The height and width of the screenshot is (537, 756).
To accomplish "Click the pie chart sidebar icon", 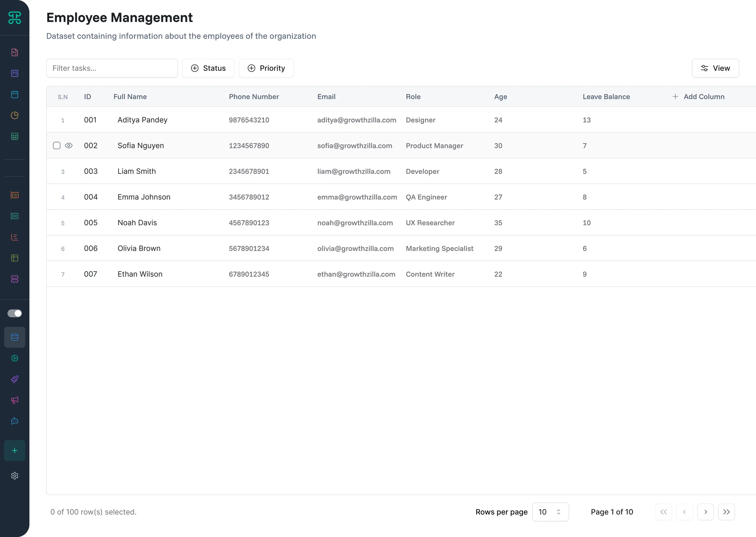I will pyautogui.click(x=15, y=115).
